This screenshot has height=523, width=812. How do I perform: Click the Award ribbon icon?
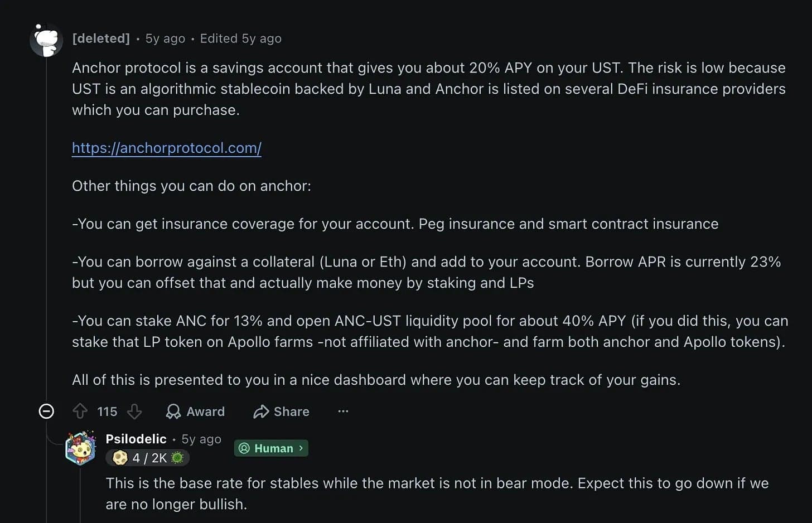[173, 411]
